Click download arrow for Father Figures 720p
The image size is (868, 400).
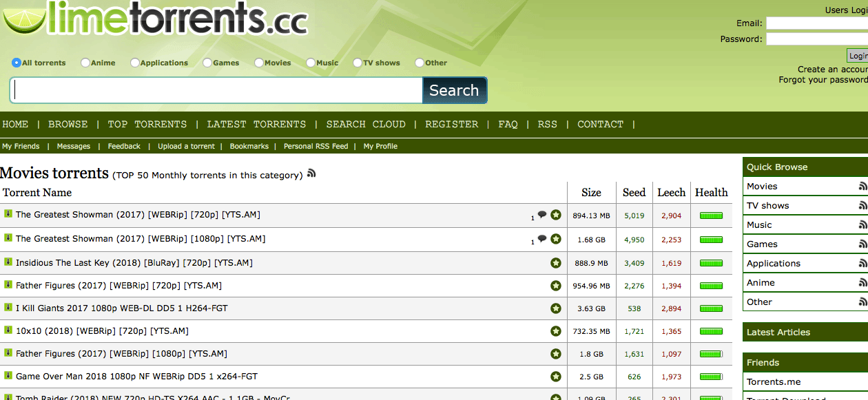(x=8, y=284)
